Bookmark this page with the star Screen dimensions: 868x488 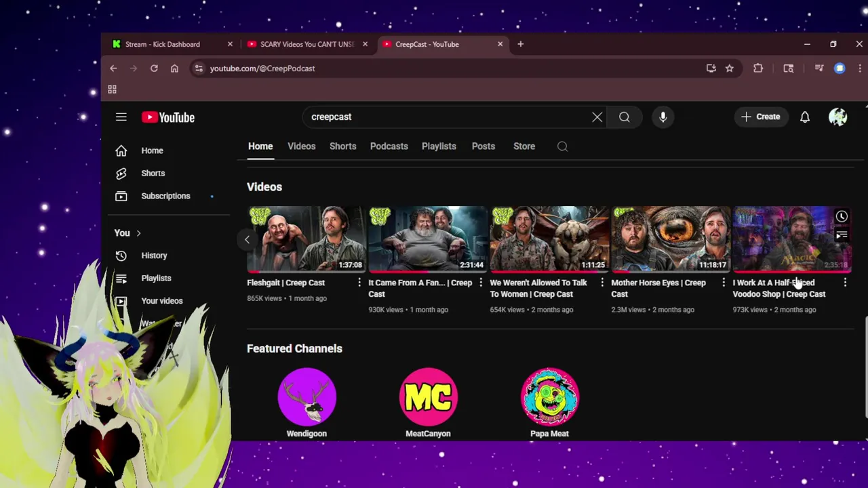coord(730,68)
